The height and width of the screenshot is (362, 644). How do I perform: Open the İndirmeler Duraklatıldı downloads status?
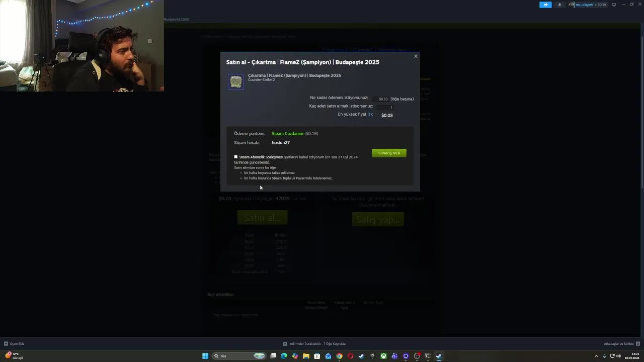(x=314, y=344)
